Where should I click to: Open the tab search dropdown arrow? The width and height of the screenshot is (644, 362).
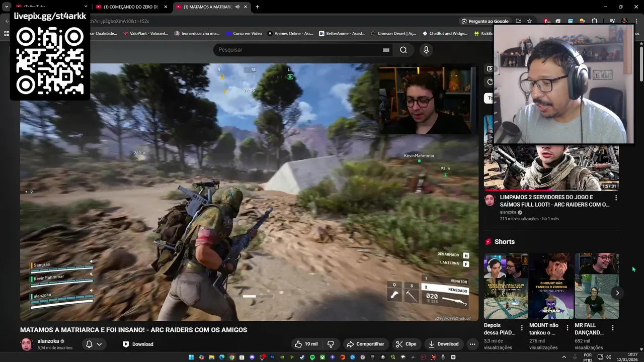tap(7, 7)
